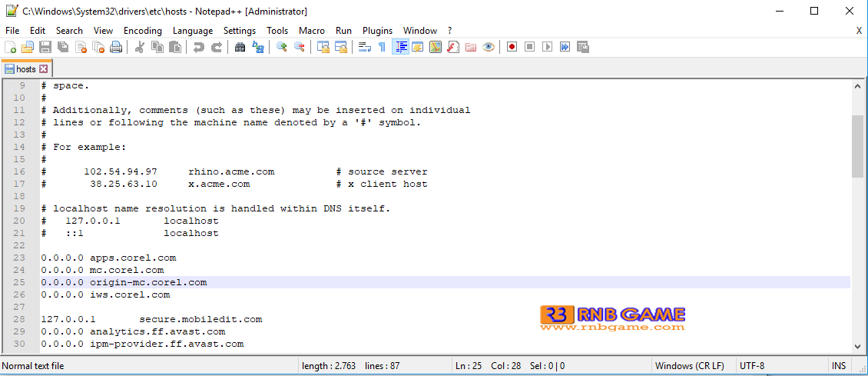Open the Run menu
868x376 pixels.
344,31
